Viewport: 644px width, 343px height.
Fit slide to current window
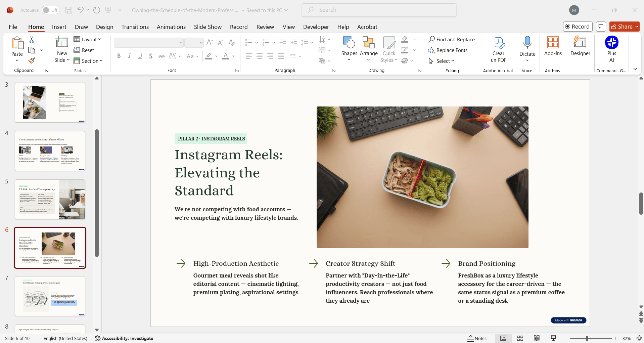click(x=640, y=338)
